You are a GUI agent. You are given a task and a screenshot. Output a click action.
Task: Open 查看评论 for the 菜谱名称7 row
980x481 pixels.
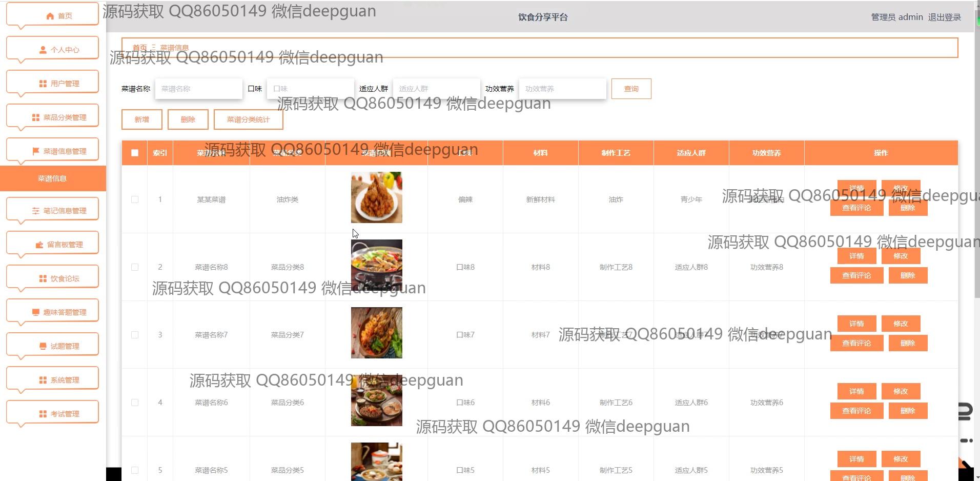[x=857, y=343]
